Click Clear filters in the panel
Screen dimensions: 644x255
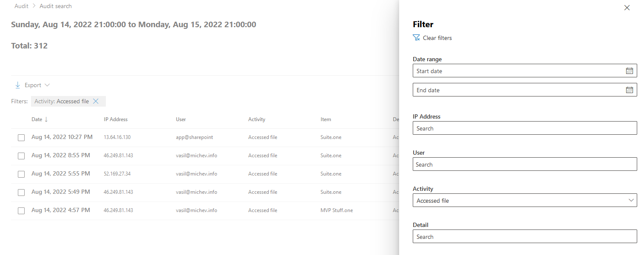coord(437,37)
